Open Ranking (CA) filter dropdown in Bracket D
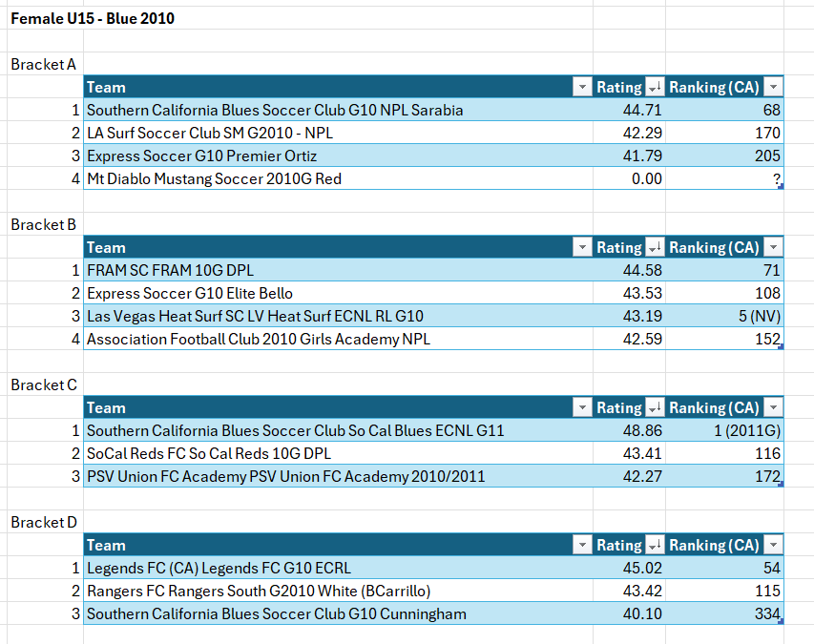Image resolution: width=814 pixels, height=644 pixels. (x=773, y=545)
